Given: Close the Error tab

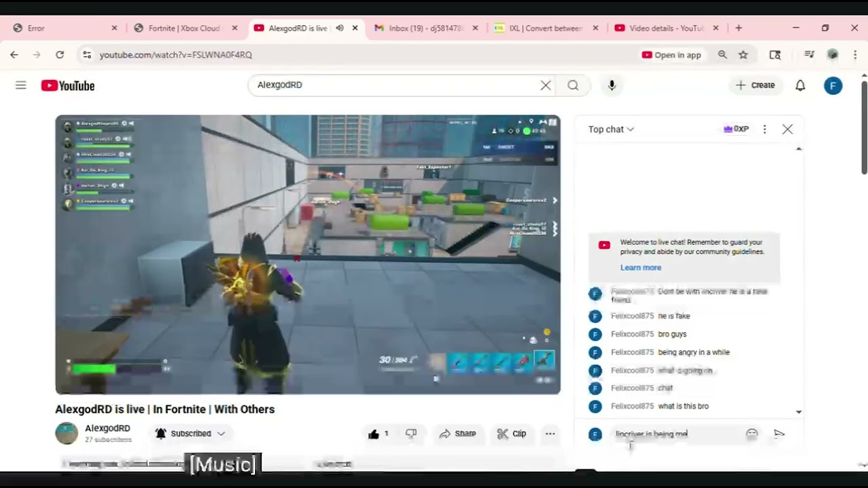Looking at the screenshot, I should pyautogui.click(x=114, y=28).
